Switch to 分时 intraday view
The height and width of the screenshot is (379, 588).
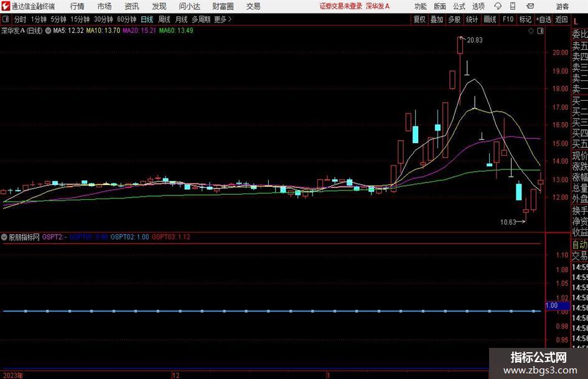tap(20, 19)
